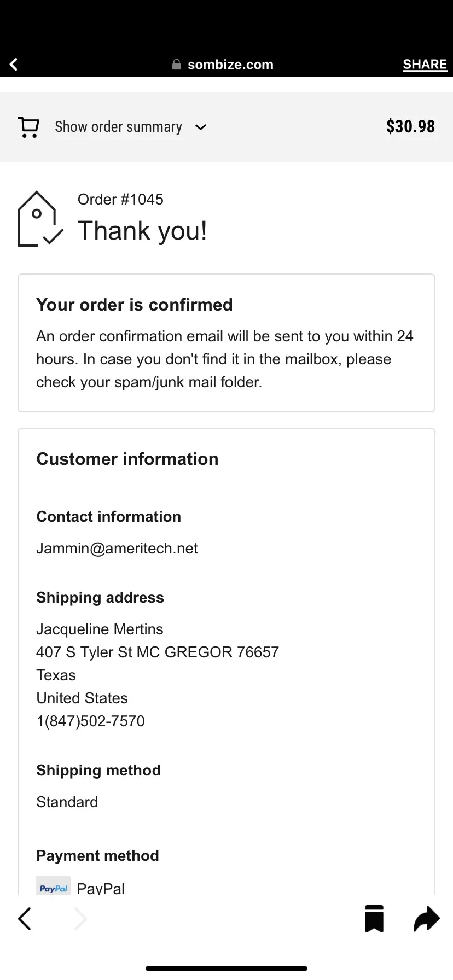Tap the shopping cart icon

28,127
